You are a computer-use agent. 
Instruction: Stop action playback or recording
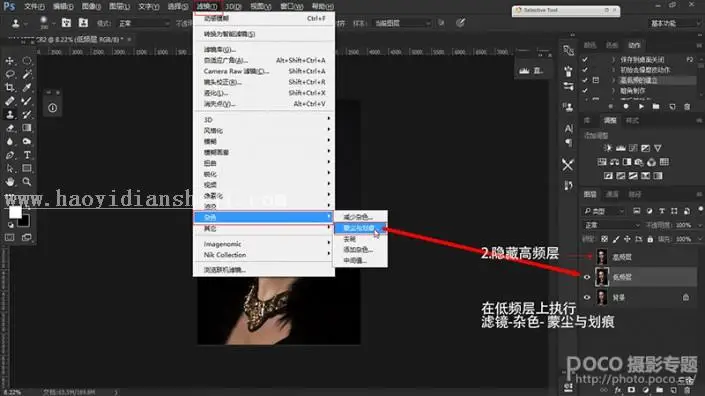click(x=611, y=107)
